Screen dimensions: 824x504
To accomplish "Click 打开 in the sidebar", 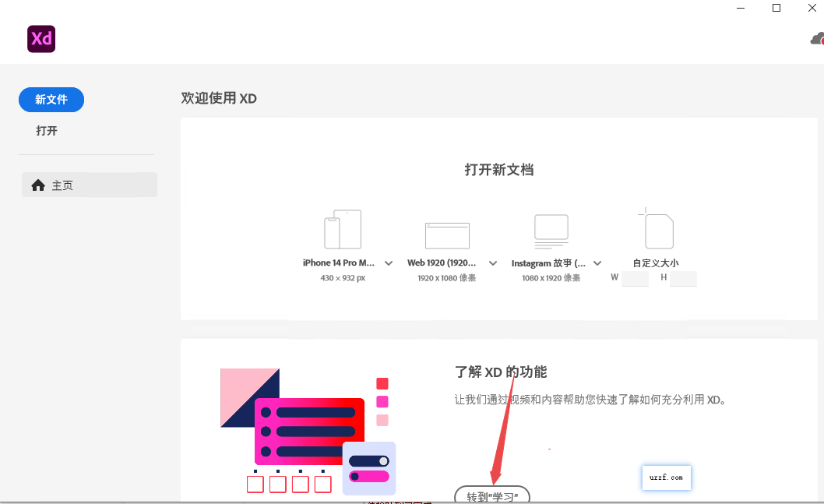I will 47,131.
